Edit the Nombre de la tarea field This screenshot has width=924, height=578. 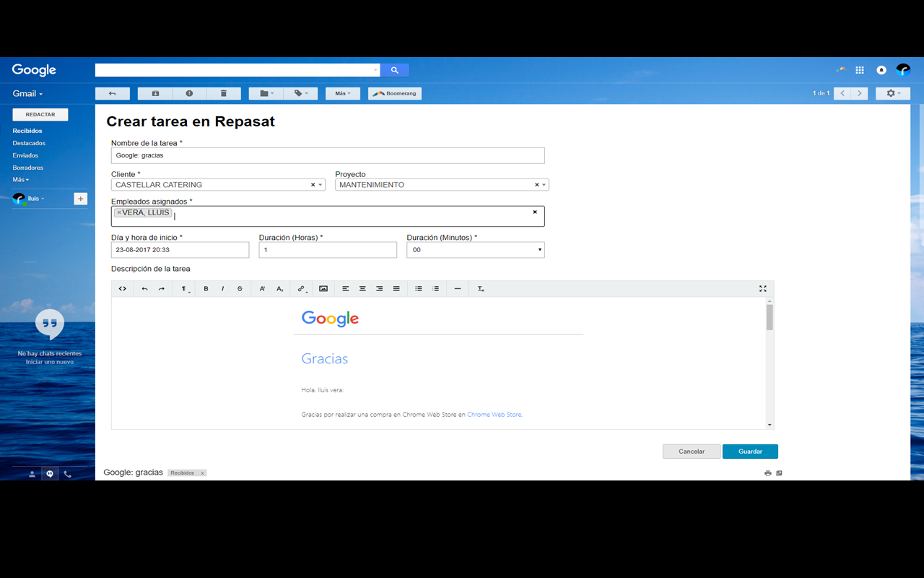pyautogui.click(x=328, y=155)
